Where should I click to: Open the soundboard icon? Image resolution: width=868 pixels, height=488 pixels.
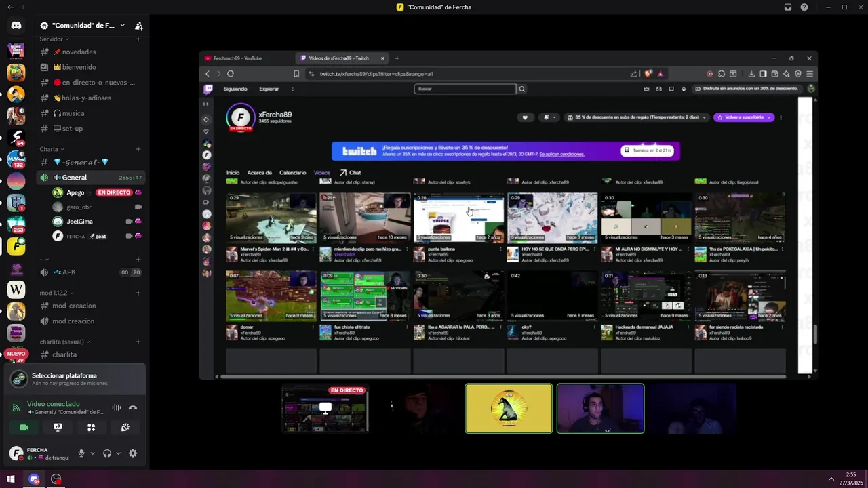pos(125,427)
